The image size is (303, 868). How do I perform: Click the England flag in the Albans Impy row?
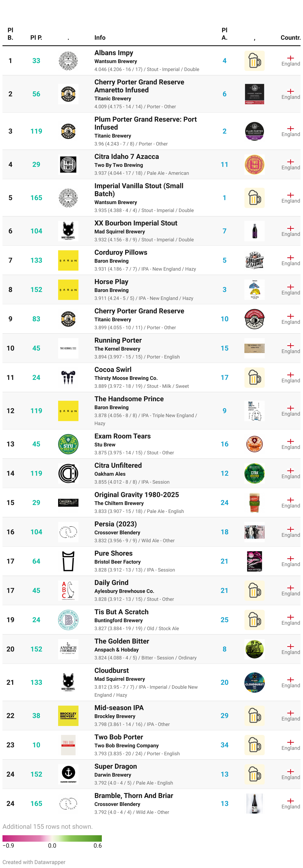coord(291,58)
